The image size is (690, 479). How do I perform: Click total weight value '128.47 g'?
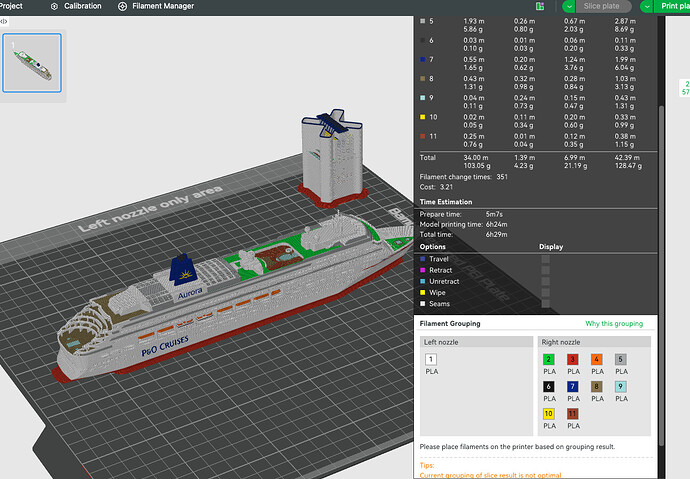(628, 166)
